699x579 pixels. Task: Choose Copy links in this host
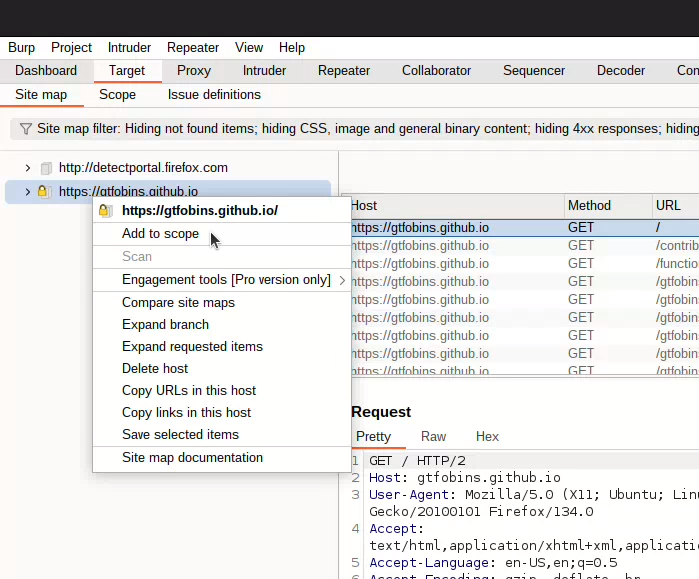(x=222, y=413)
